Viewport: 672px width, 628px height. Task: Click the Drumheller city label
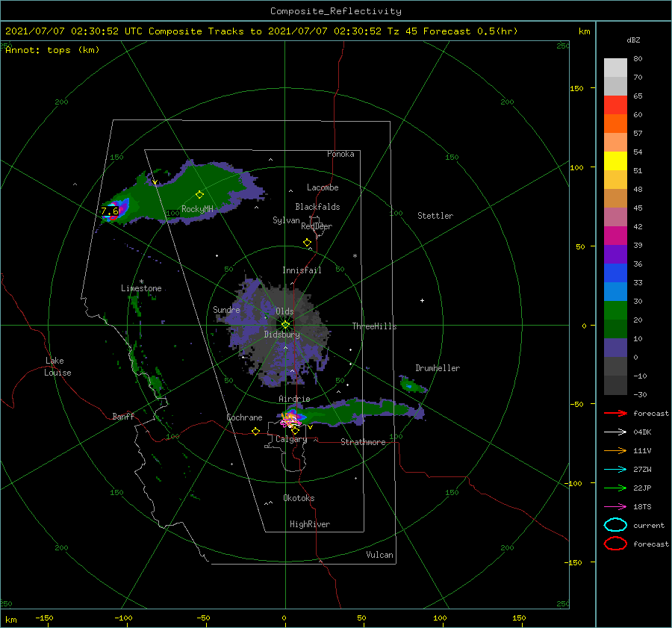tap(438, 368)
